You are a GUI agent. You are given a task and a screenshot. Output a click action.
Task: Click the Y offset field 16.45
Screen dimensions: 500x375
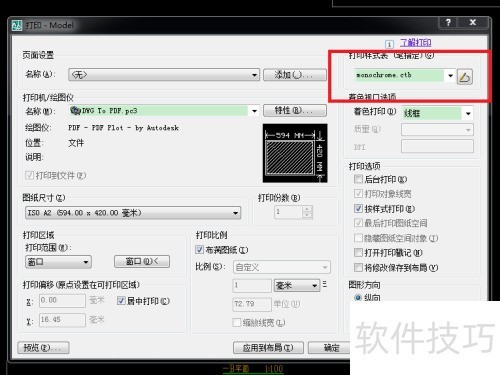click(62, 320)
